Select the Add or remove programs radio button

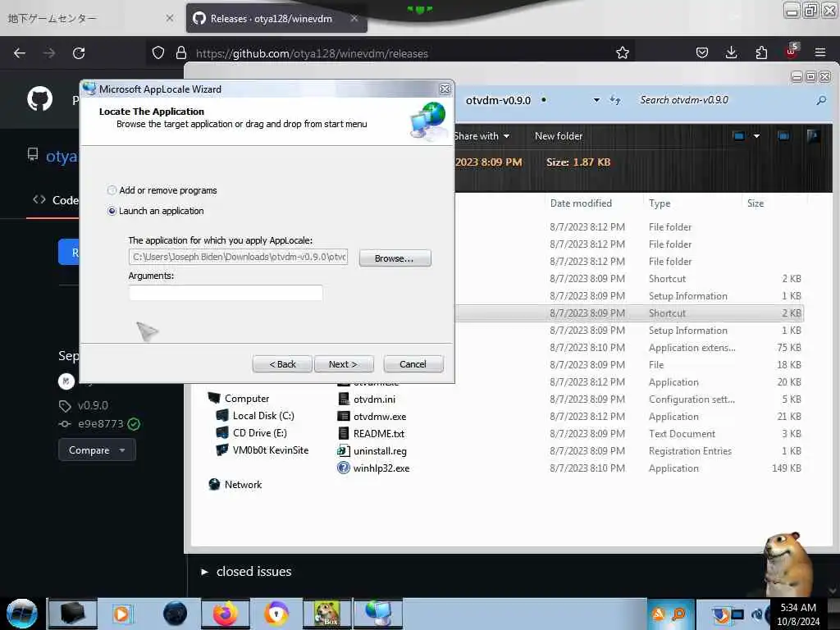112,190
